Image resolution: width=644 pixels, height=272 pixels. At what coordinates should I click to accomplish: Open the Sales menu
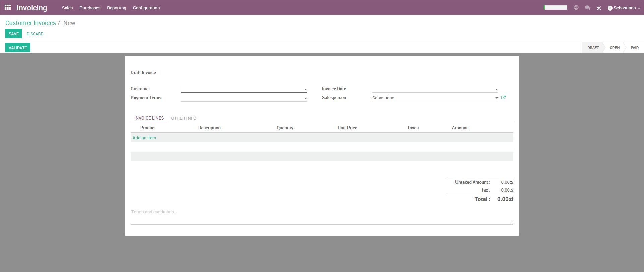tap(67, 8)
